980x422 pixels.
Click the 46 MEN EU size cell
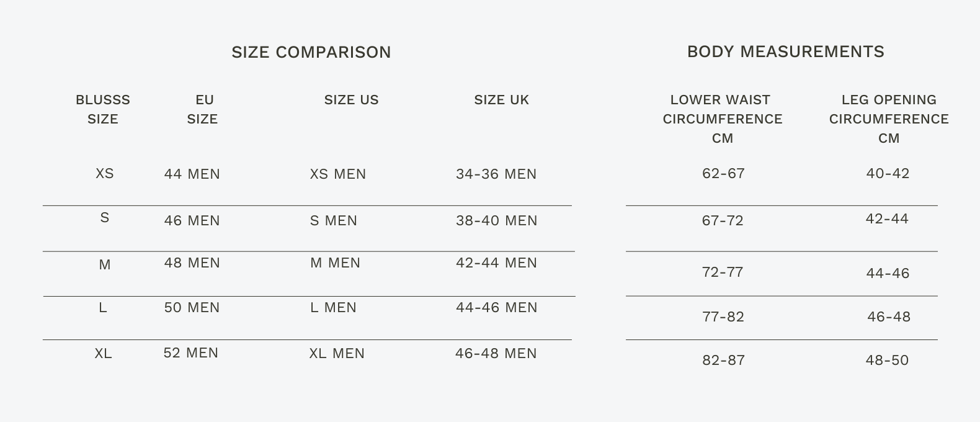[x=192, y=220]
